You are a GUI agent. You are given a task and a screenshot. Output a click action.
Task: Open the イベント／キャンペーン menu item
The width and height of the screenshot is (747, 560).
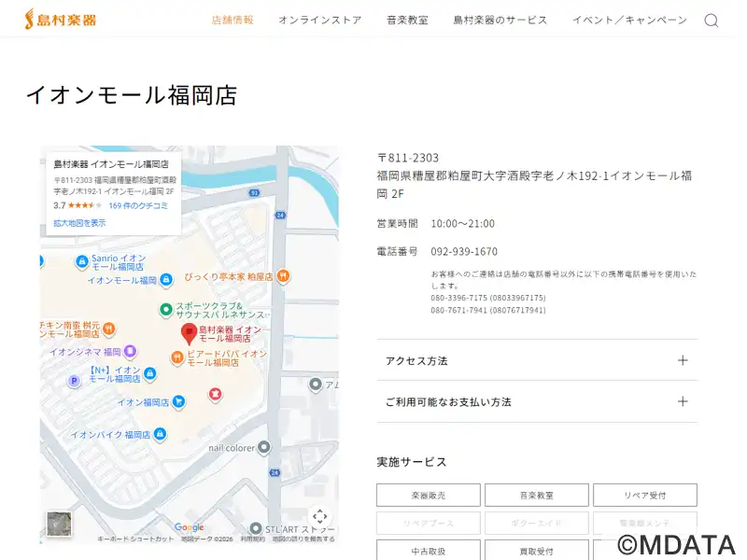click(629, 20)
